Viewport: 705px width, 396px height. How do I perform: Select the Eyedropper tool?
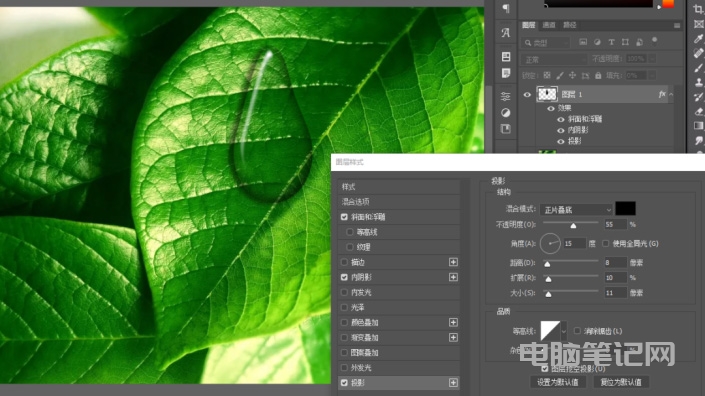point(698,39)
